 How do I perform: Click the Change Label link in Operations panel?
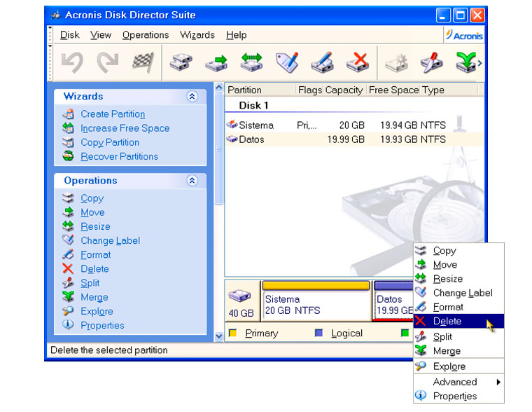tap(111, 240)
